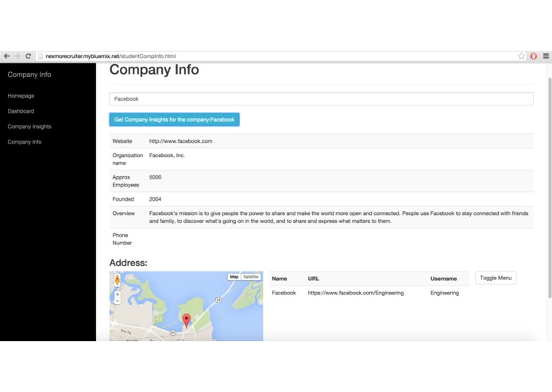Click the Toggle Menu button

(x=496, y=278)
